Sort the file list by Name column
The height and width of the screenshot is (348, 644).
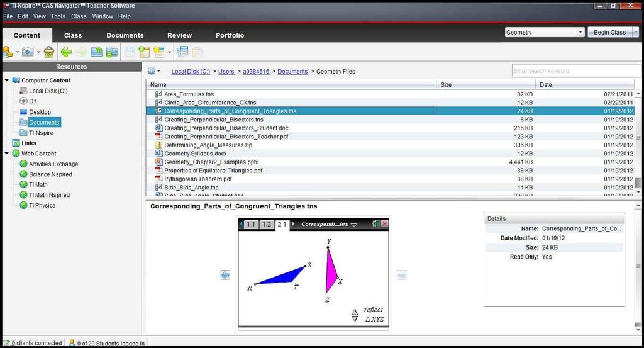pos(291,84)
